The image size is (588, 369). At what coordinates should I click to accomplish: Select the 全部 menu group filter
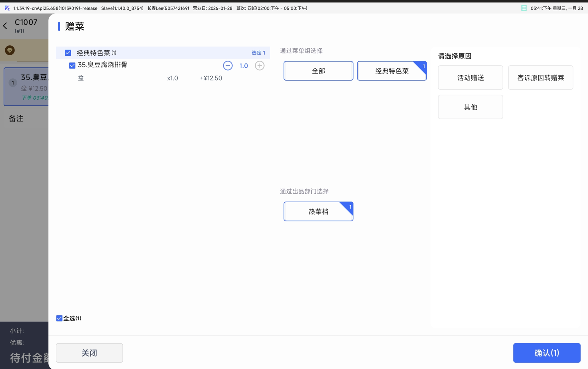click(x=318, y=71)
